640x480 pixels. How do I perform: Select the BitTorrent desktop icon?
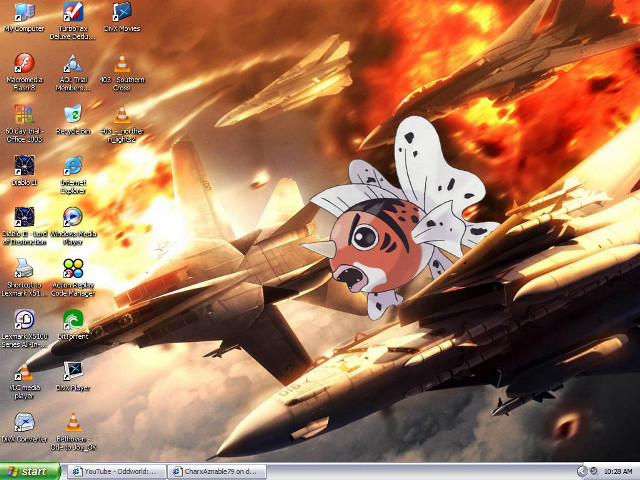click(73, 325)
